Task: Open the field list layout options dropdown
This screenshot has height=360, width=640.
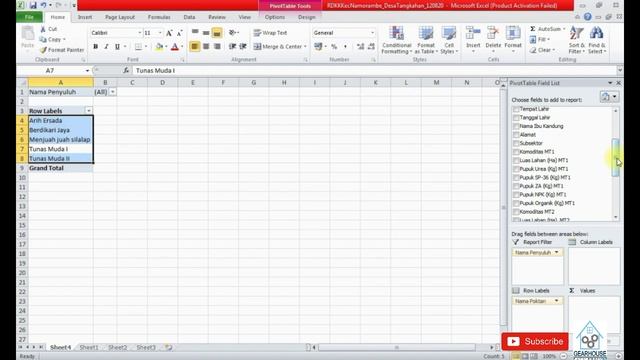Action: click(609, 97)
